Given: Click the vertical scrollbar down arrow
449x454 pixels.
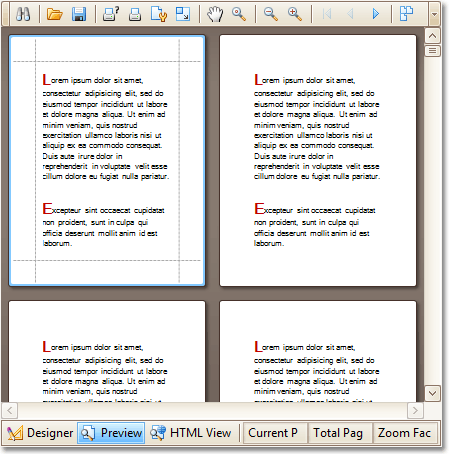Looking at the screenshot, I should 432,393.
